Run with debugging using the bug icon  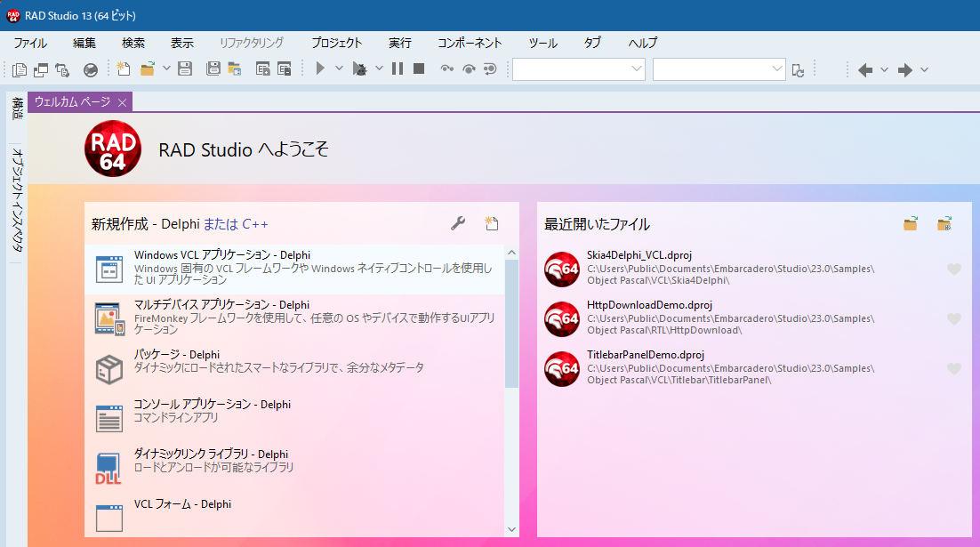tap(360, 68)
